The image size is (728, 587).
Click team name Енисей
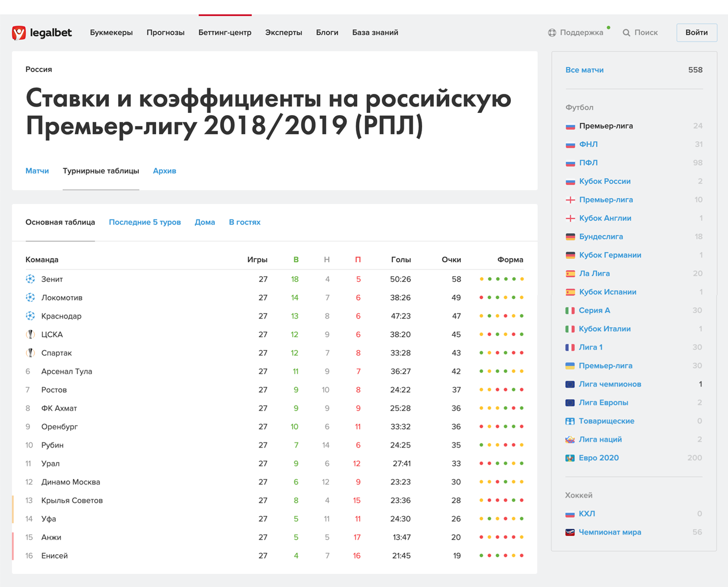54,556
